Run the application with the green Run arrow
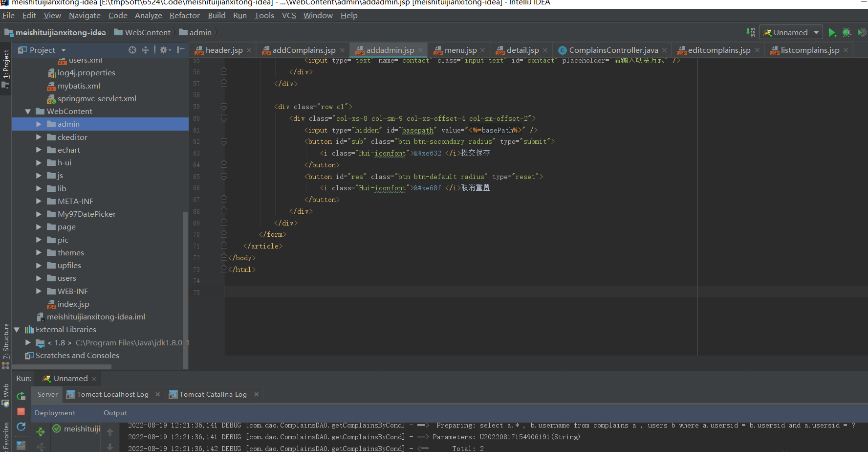The height and width of the screenshot is (452, 868). (833, 32)
